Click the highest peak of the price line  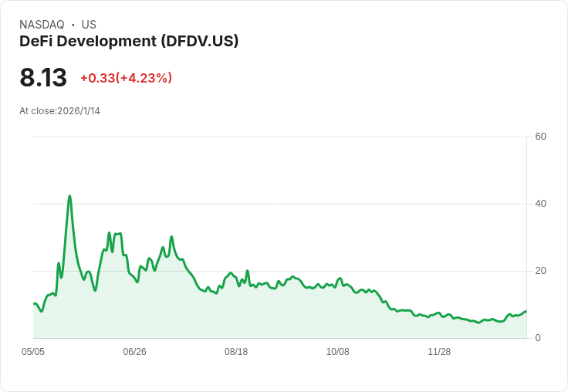[69, 196]
